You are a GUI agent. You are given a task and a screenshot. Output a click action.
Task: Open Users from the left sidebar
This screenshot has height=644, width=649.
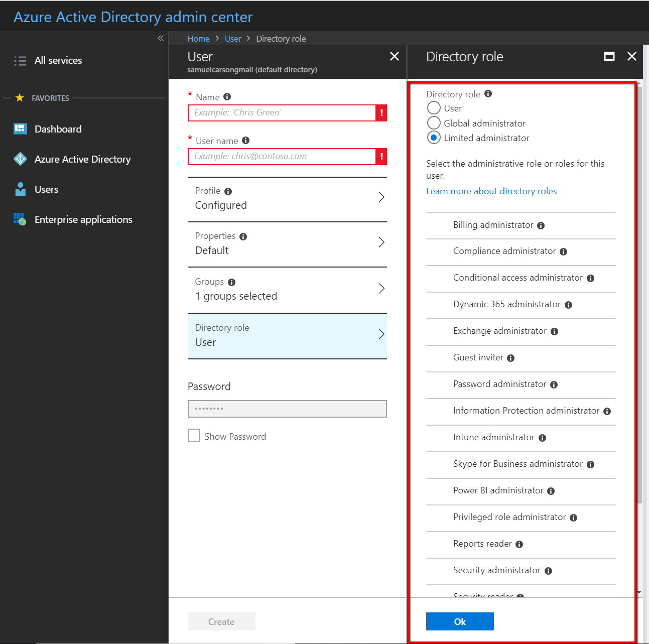[x=46, y=189]
